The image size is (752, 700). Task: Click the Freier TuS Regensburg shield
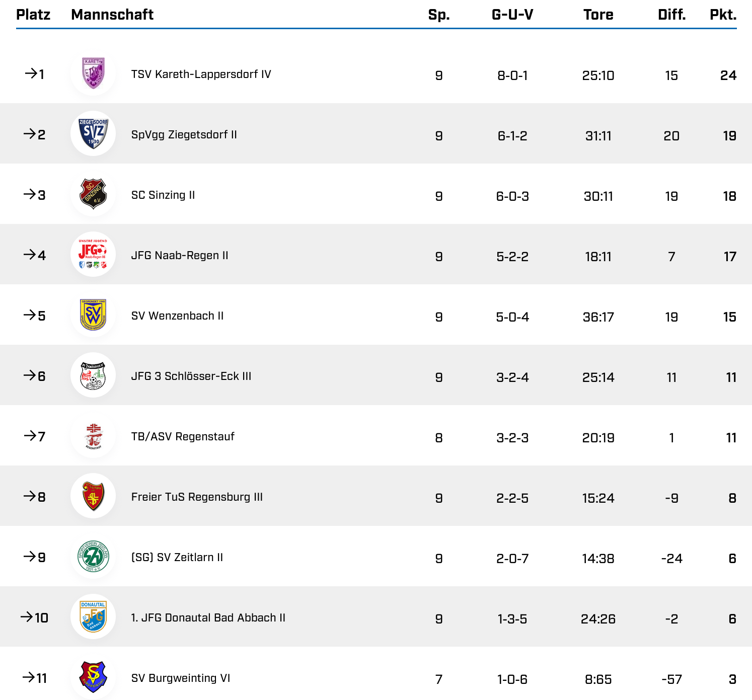[93, 496]
